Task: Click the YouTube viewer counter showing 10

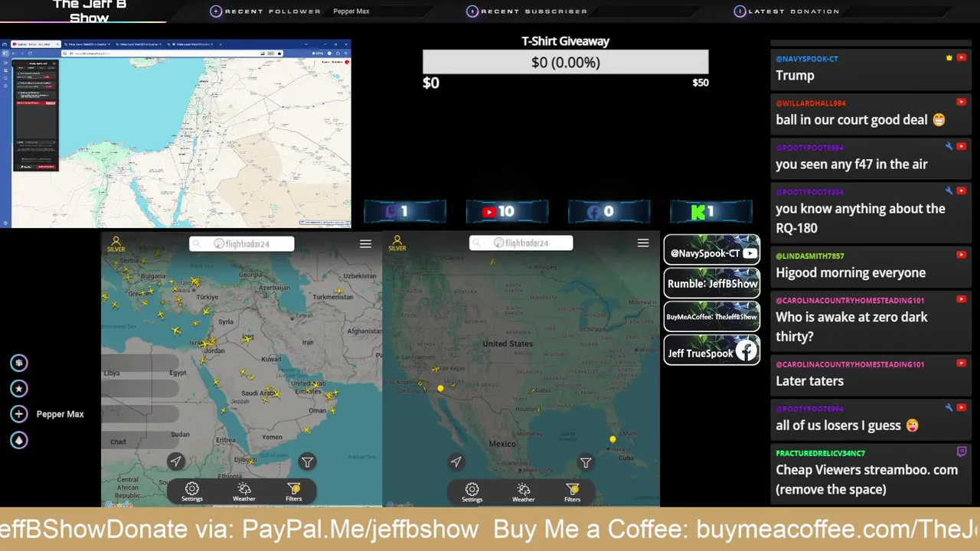Action: [x=507, y=212]
